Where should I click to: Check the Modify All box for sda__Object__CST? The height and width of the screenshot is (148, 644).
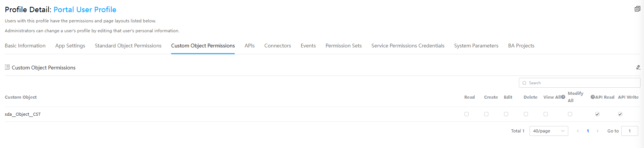570,114
